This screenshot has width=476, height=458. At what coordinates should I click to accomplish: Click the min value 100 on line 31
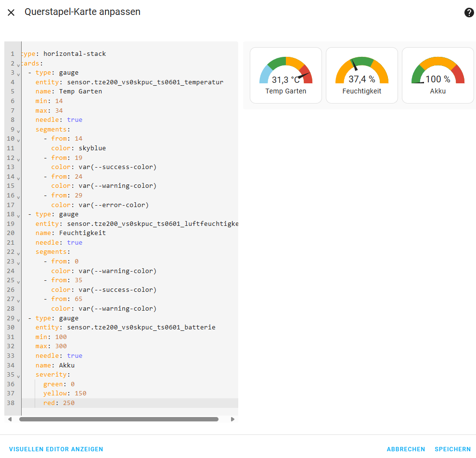(61, 337)
